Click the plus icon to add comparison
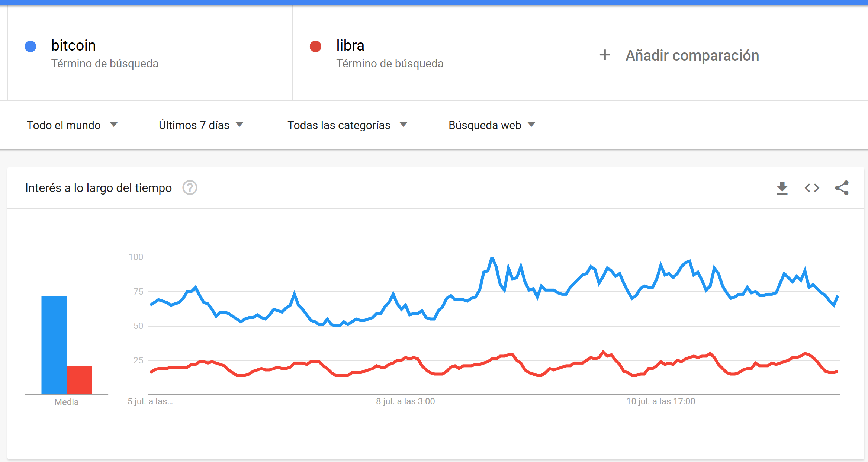868x462 pixels. (x=605, y=55)
